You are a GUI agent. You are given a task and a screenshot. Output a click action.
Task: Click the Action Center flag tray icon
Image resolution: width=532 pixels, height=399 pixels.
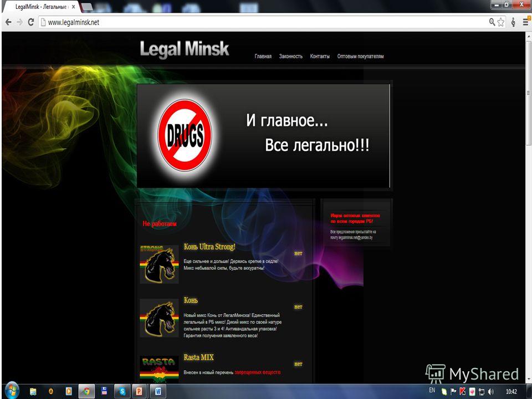453,392
